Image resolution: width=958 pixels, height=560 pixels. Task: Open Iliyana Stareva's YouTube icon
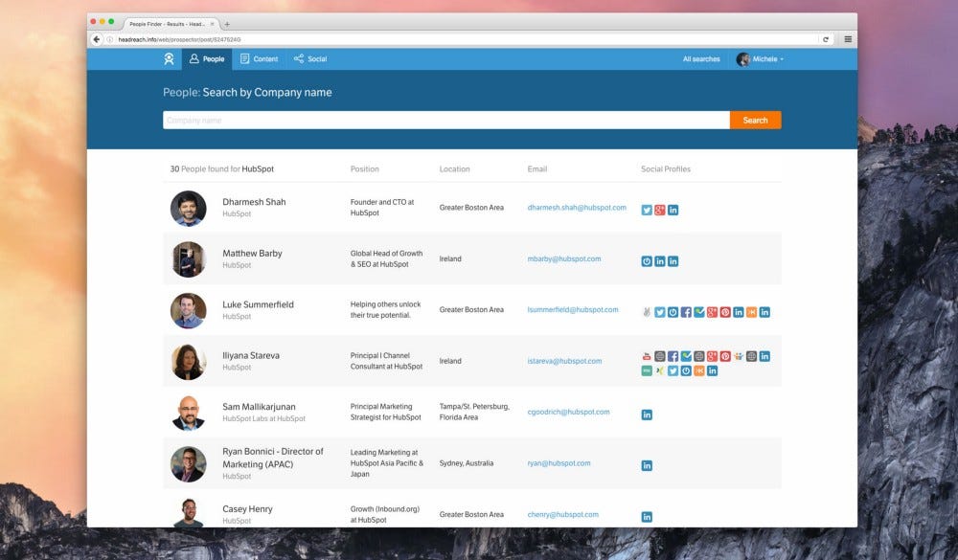(x=647, y=356)
